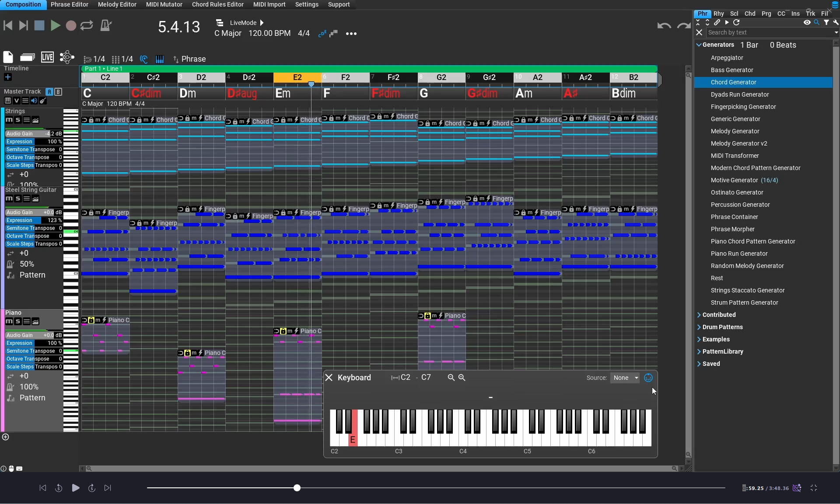Toggle the eye visibility icon in browser
Screen dimensions: 840x504
(807, 22)
